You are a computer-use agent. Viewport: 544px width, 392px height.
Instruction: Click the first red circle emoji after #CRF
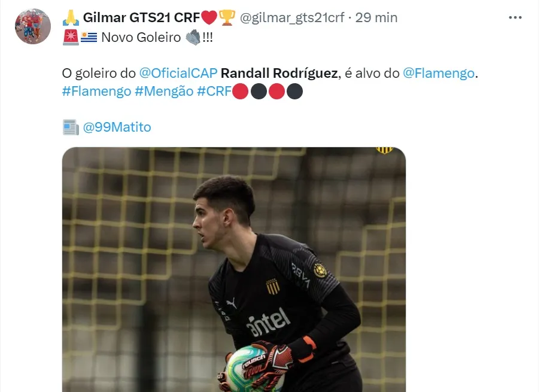tap(240, 92)
